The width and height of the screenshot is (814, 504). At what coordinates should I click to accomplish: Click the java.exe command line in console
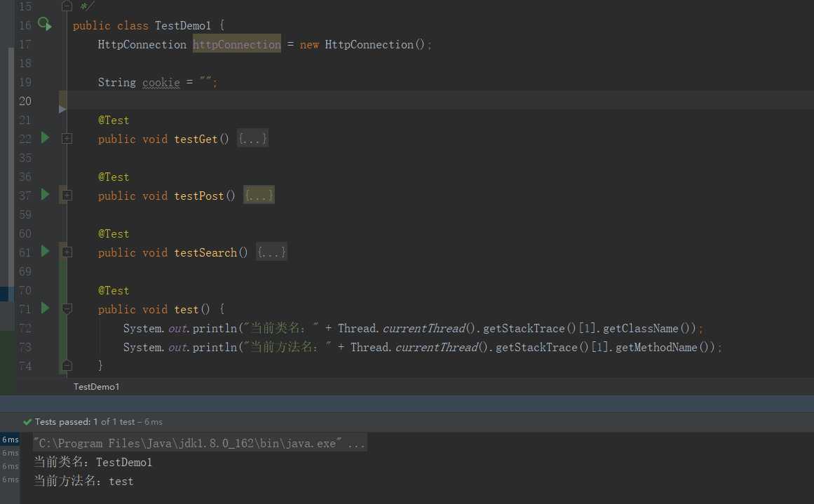pos(201,443)
